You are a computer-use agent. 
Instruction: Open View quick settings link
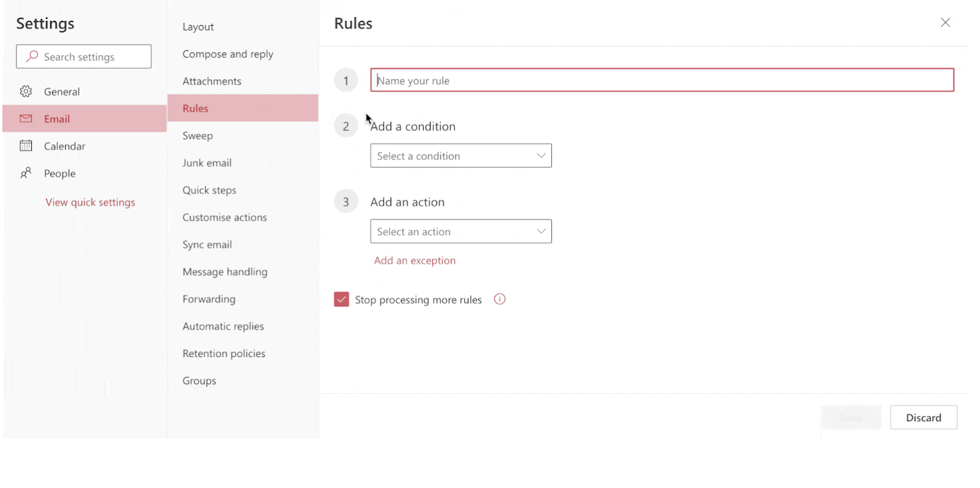coord(90,203)
